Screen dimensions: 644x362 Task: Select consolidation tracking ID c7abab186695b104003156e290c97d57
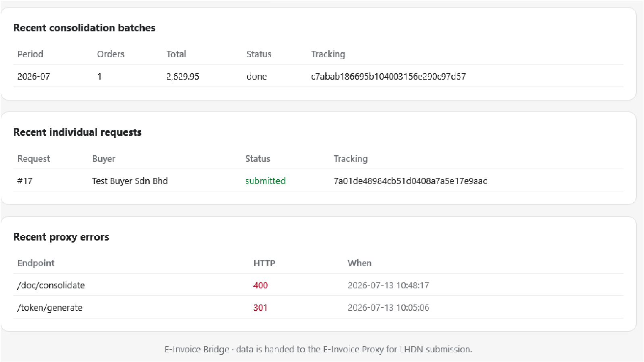pos(388,76)
